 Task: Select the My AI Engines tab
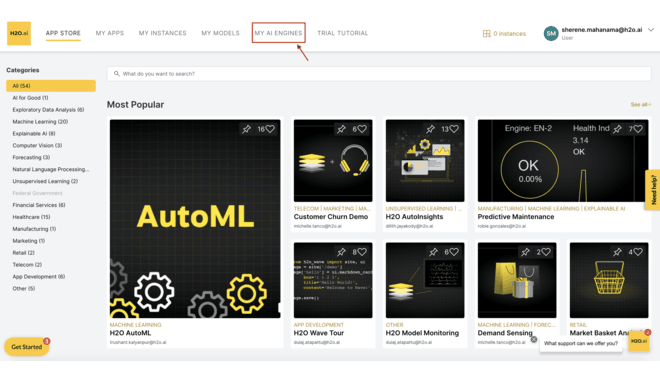pyautogui.click(x=278, y=33)
